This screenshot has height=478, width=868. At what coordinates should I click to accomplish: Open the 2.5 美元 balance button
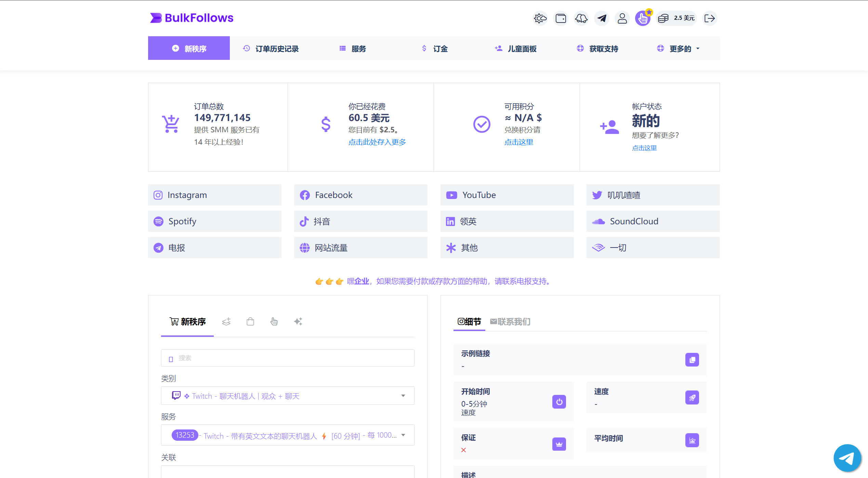coord(676,18)
